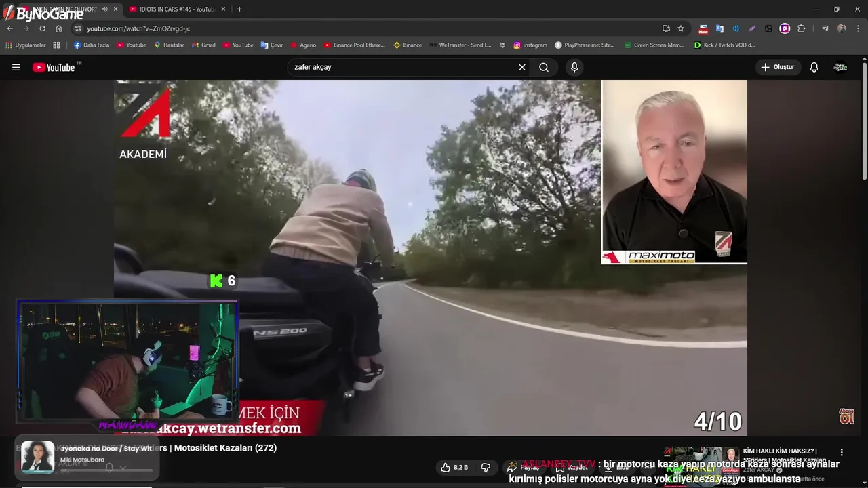Open the Binance bookmark with yellow logo

[x=408, y=45]
